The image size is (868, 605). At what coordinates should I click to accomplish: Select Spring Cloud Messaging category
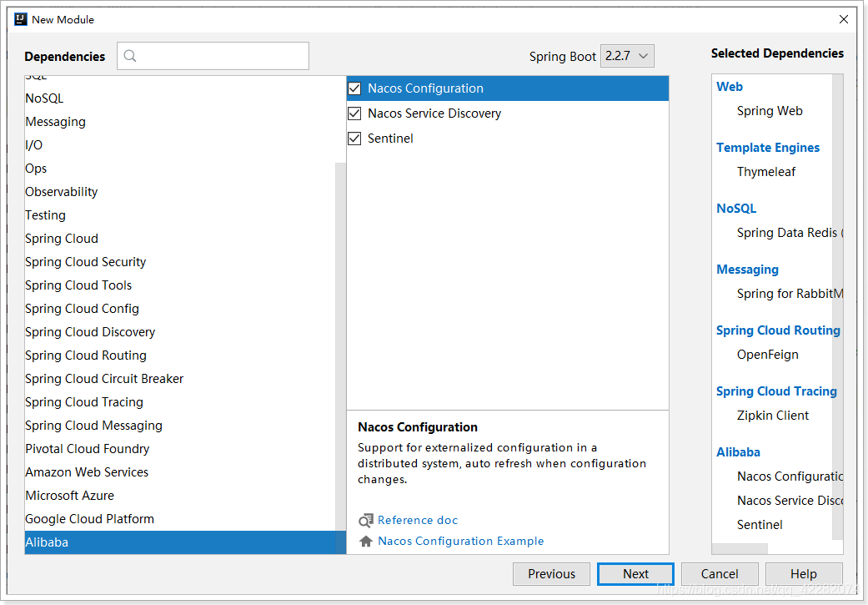(180, 426)
